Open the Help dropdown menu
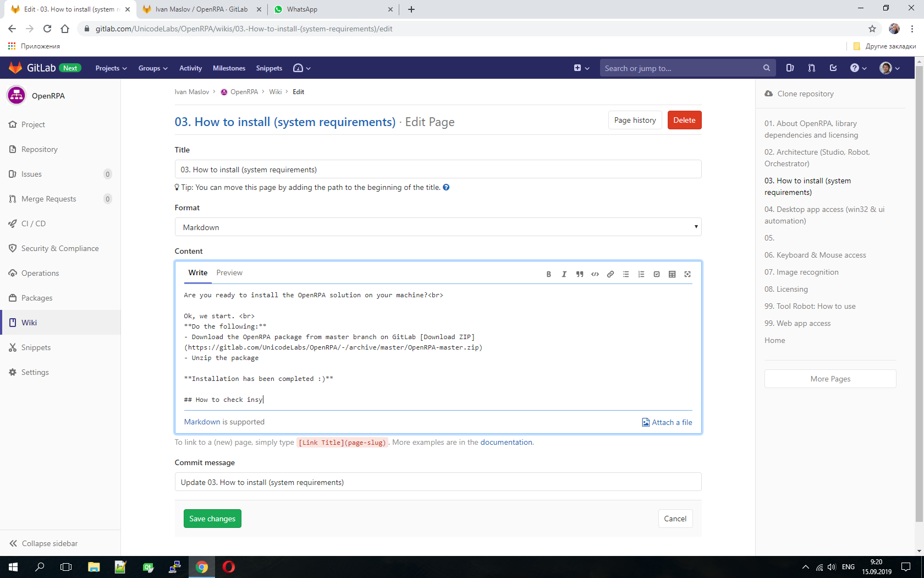This screenshot has width=924, height=578. click(858, 68)
